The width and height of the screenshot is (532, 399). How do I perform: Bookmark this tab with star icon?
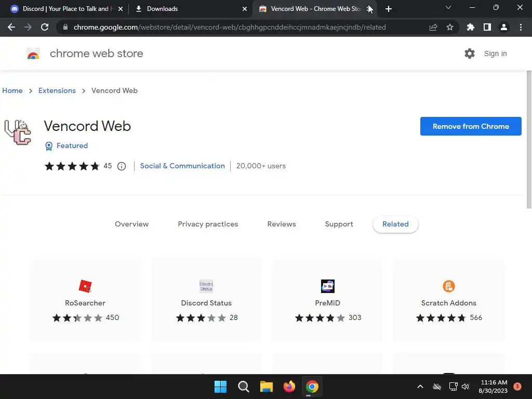coord(450,27)
